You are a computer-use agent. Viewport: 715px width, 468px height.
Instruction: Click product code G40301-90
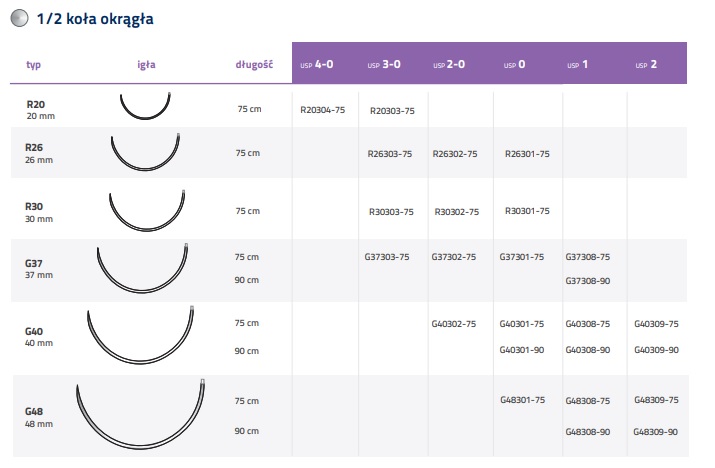[521, 349]
